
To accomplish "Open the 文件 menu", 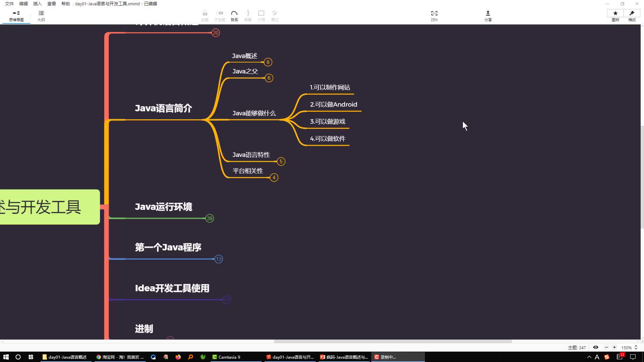I will pyautogui.click(x=9, y=4).
